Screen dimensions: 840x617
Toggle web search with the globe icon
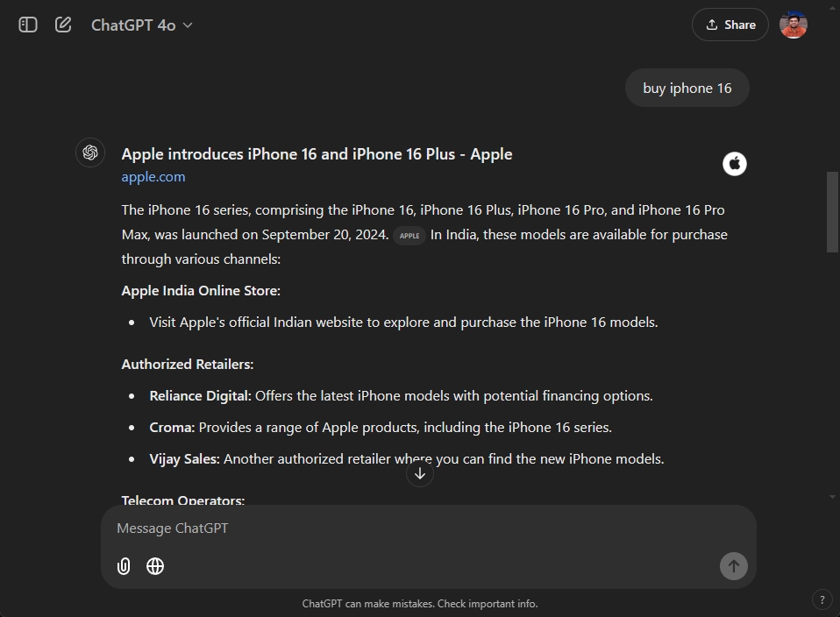pyautogui.click(x=155, y=566)
